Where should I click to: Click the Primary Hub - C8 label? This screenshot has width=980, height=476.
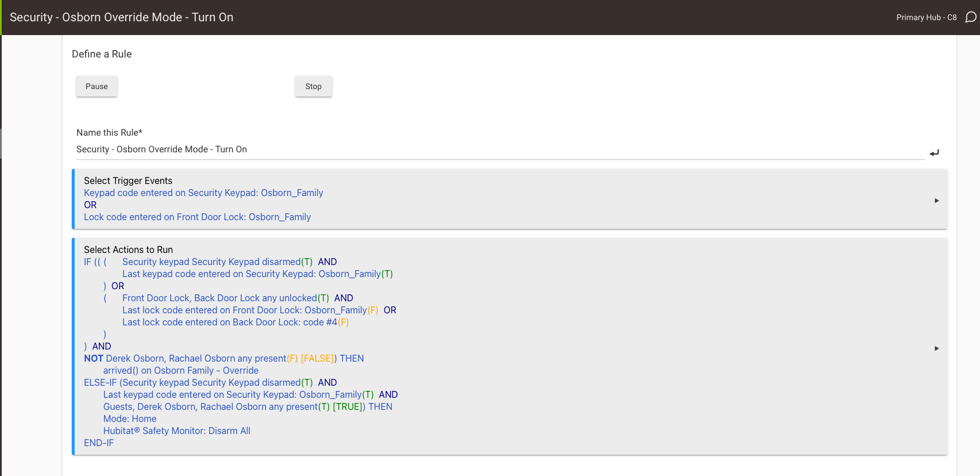click(x=926, y=17)
